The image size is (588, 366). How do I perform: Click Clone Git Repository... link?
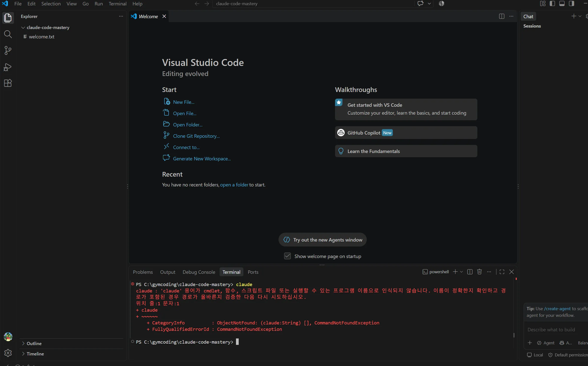(x=196, y=136)
